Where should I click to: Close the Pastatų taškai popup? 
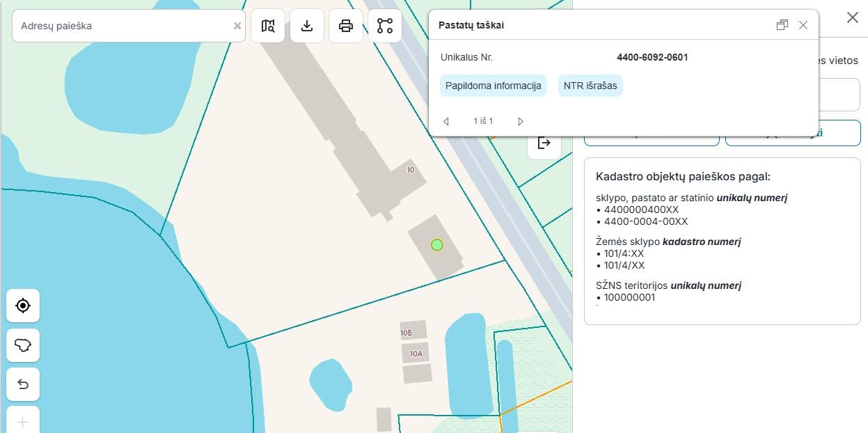(x=803, y=25)
